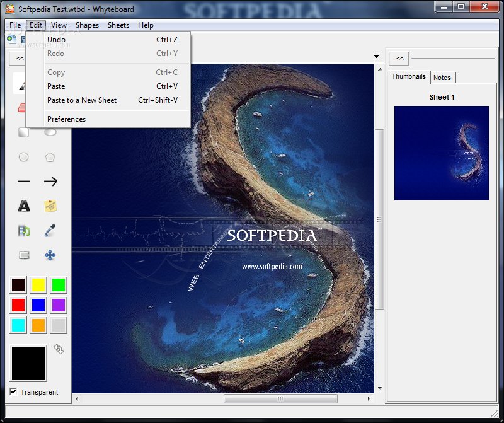Toggle the Transparent checkbox
This screenshot has height=423, width=504.
point(13,391)
